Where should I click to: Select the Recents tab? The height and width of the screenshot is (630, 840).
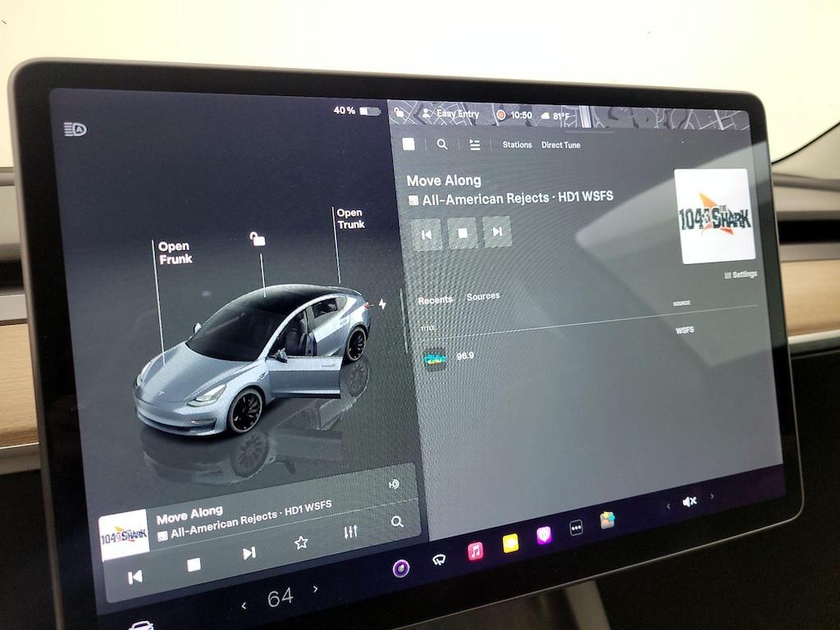tap(435, 300)
